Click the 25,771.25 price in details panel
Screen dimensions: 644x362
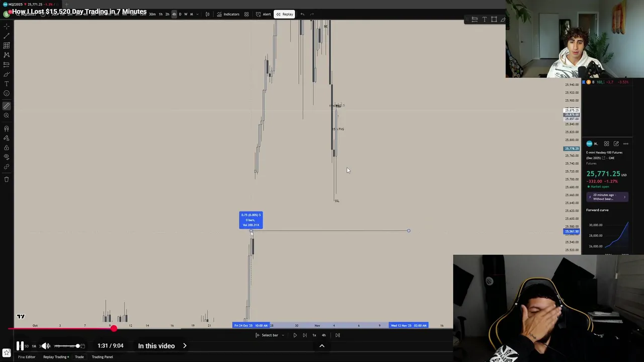pos(603,174)
